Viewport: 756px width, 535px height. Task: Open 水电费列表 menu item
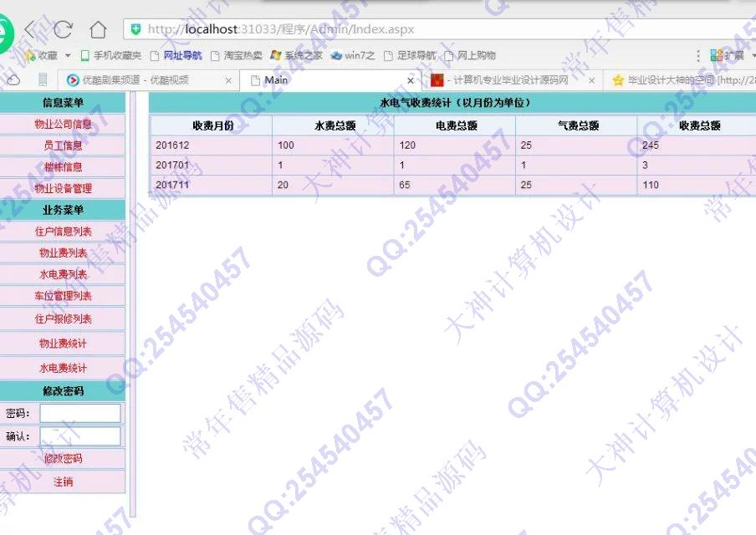63,274
